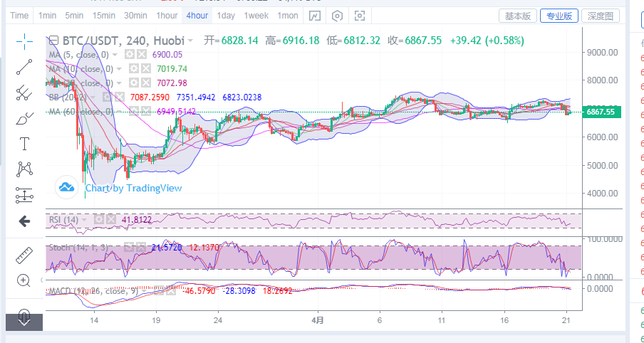Pick the text annotation tool

coord(24,143)
